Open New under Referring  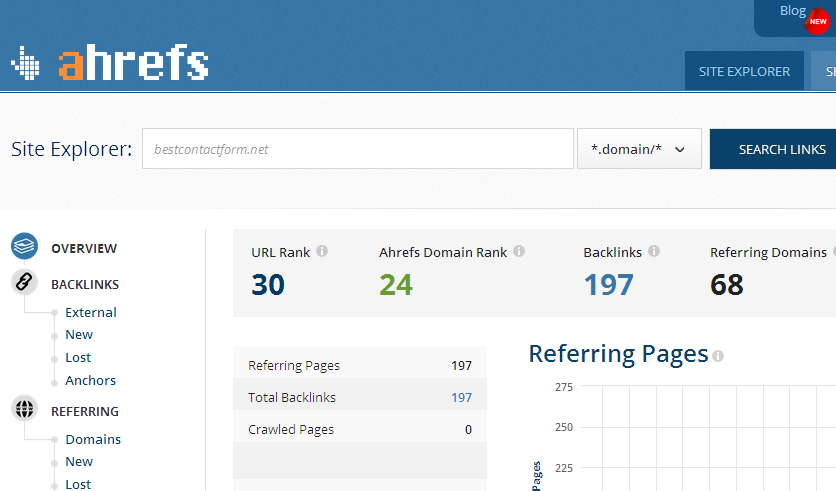(x=79, y=462)
